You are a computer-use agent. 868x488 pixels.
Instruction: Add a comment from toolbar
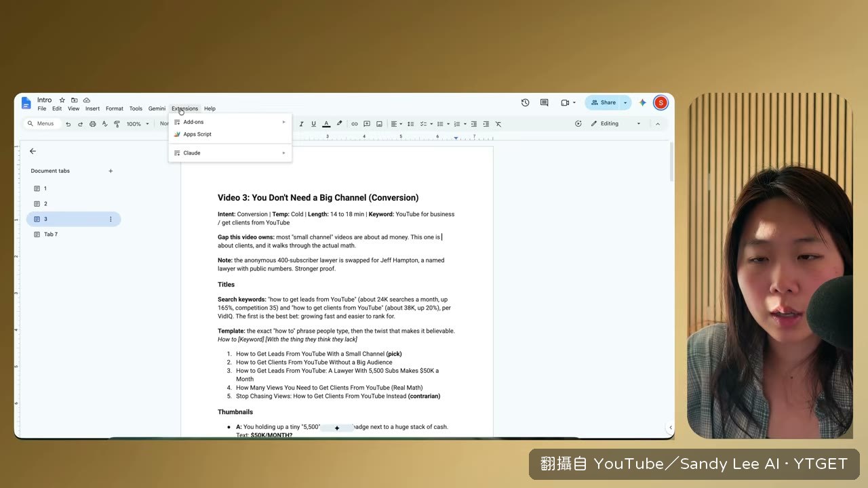(367, 124)
